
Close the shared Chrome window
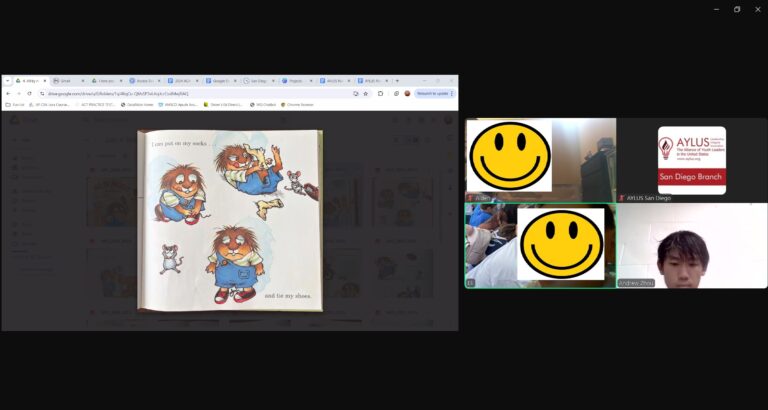[x=451, y=81]
